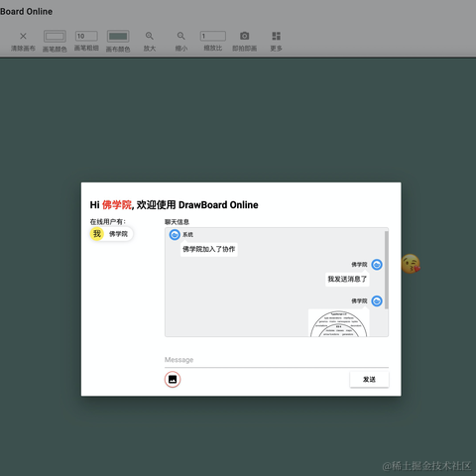Click the zoom ratio input field
476x476 pixels.
pos(213,36)
